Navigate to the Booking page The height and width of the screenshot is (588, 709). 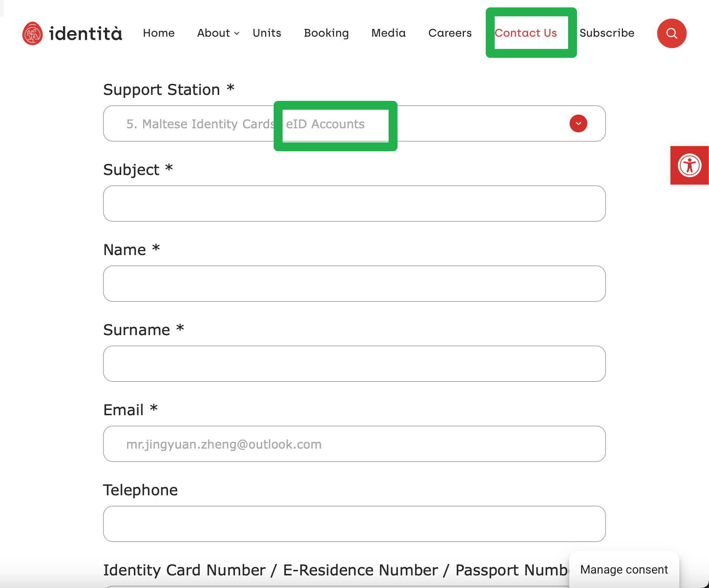click(326, 33)
